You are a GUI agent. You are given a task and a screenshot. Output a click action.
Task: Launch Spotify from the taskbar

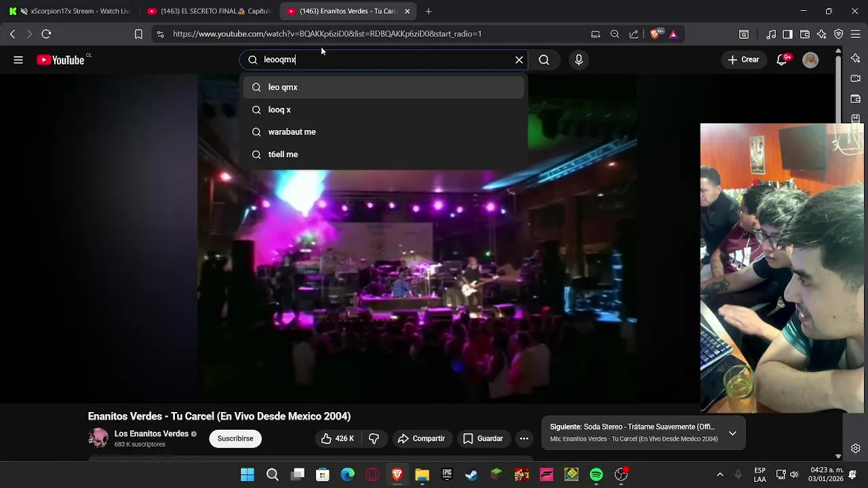596,475
